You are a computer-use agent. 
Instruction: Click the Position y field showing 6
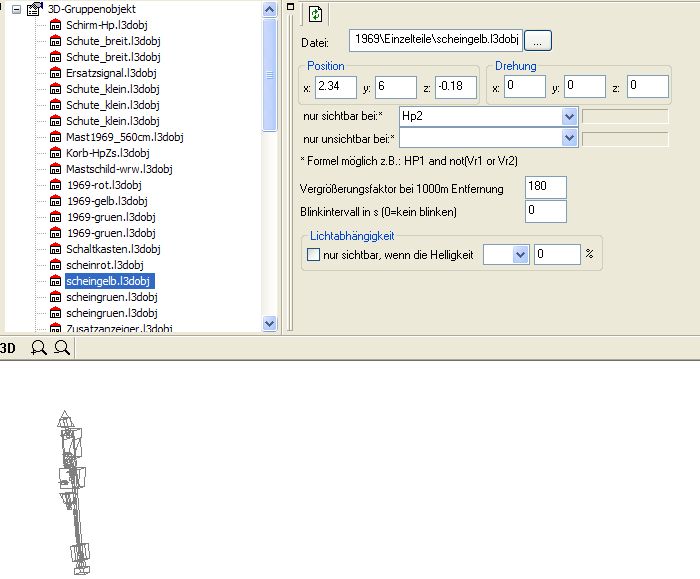click(x=396, y=87)
